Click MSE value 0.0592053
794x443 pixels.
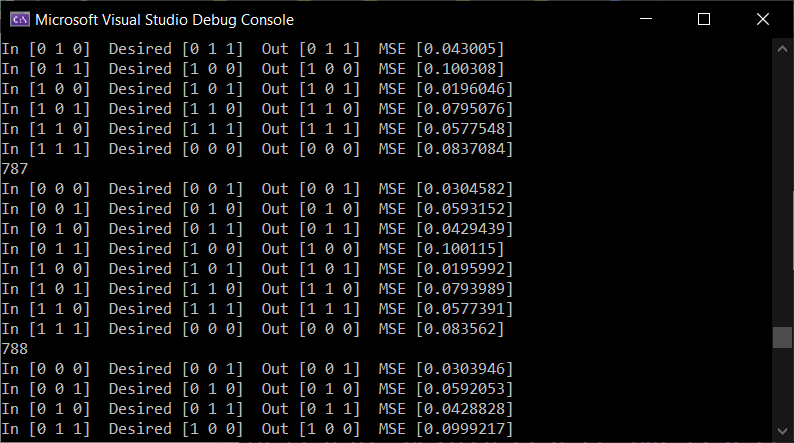(464, 389)
